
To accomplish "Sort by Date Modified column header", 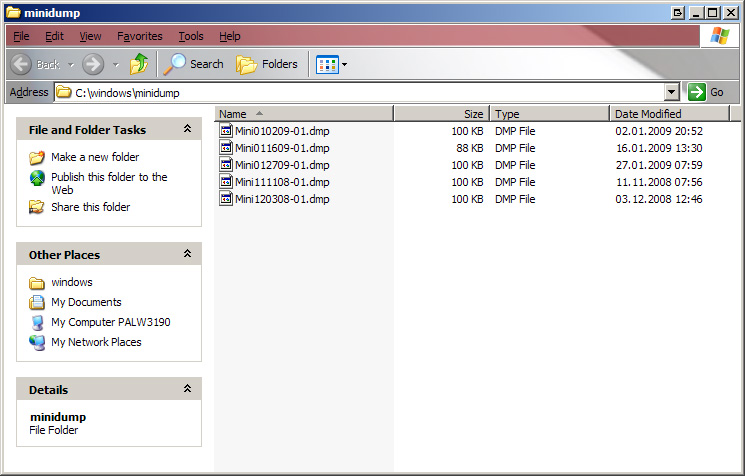I will [669, 114].
